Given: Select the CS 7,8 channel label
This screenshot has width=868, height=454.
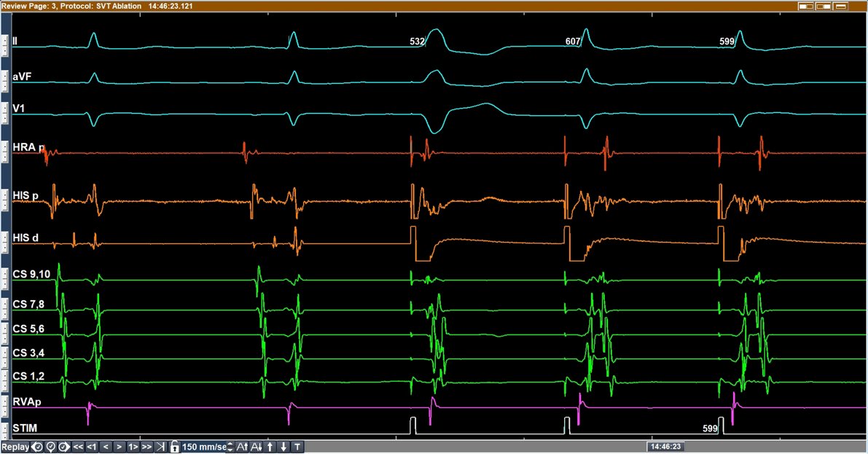Looking at the screenshot, I should [x=28, y=304].
